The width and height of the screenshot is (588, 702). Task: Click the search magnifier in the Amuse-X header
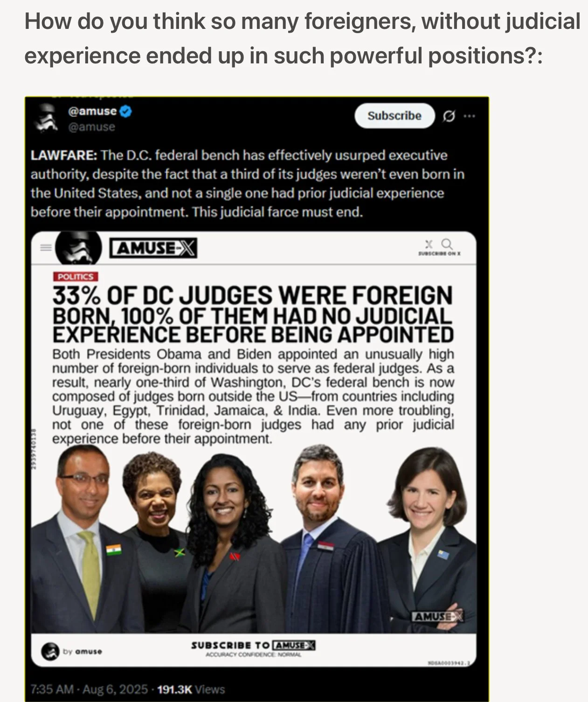[x=447, y=244]
